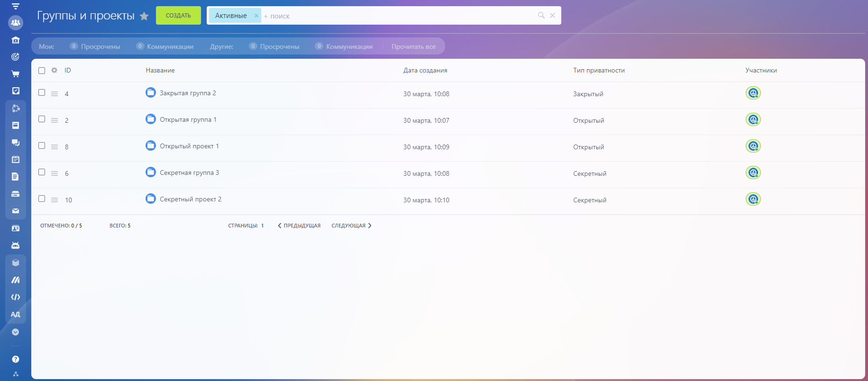Open row actions menu for Открытая группа 1

point(55,120)
